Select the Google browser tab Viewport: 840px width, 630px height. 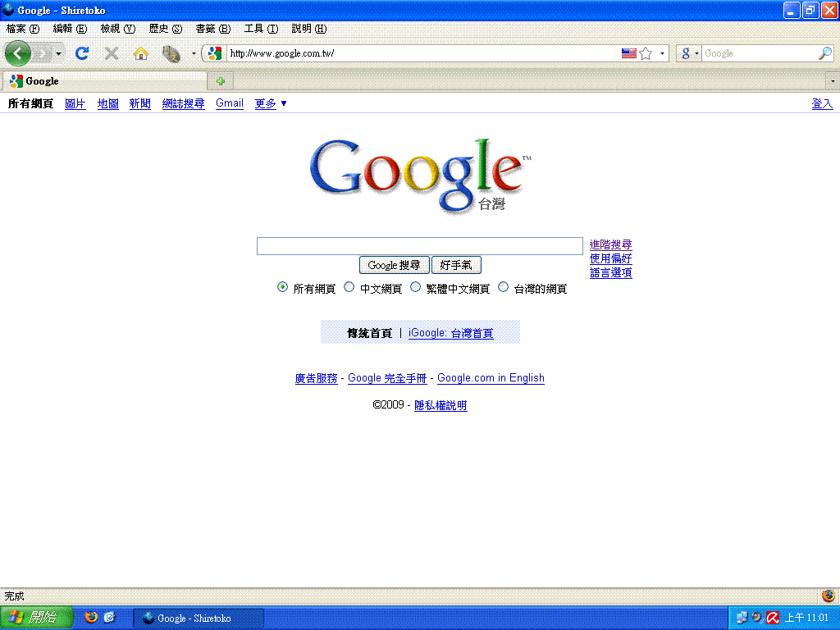pyautogui.click(x=105, y=81)
